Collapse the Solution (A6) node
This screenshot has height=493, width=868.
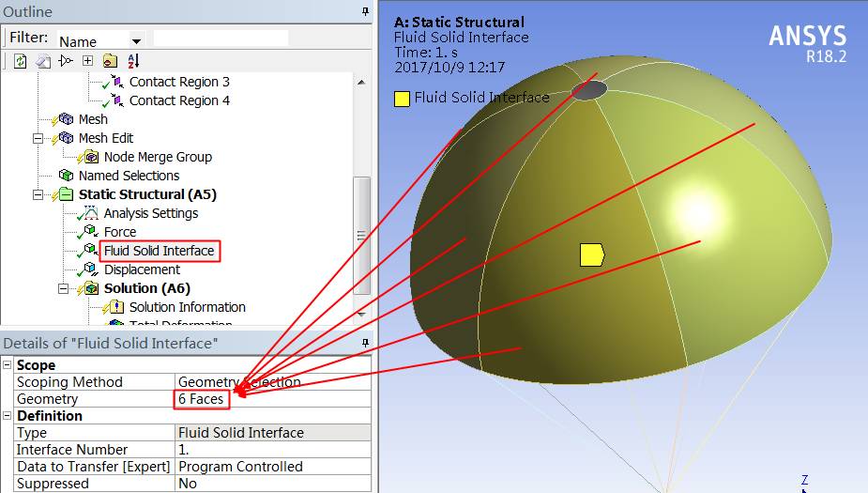tap(63, 288)
